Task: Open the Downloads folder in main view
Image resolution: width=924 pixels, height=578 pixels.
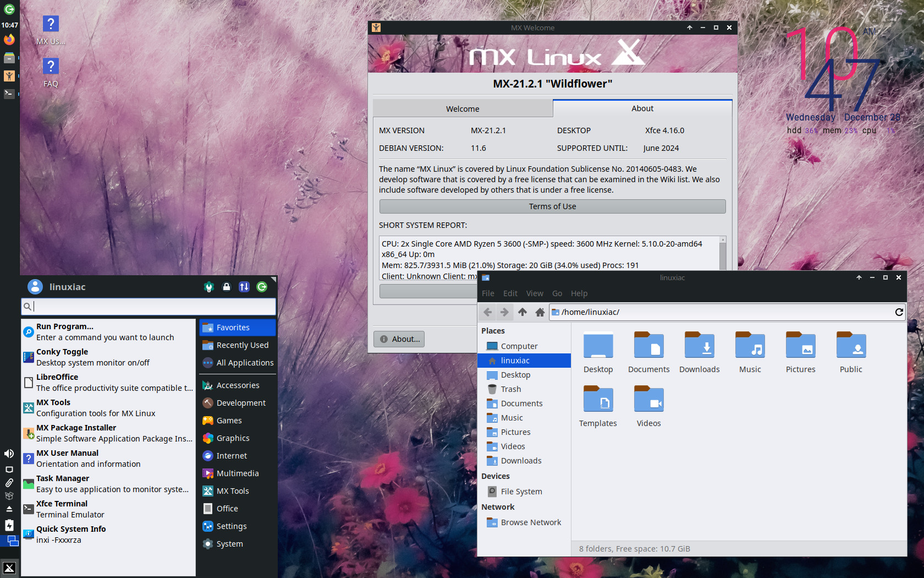Action: coord(700,352)
